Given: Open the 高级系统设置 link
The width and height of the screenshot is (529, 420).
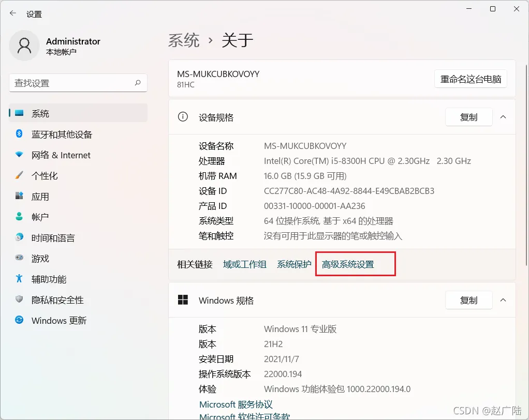Looking at the screenshot, I should [x=348, y=264].
